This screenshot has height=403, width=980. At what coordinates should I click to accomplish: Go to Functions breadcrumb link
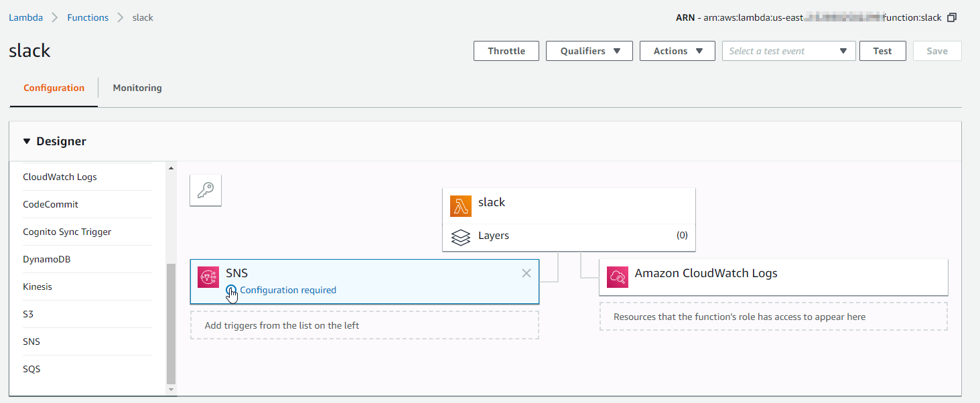88,17
